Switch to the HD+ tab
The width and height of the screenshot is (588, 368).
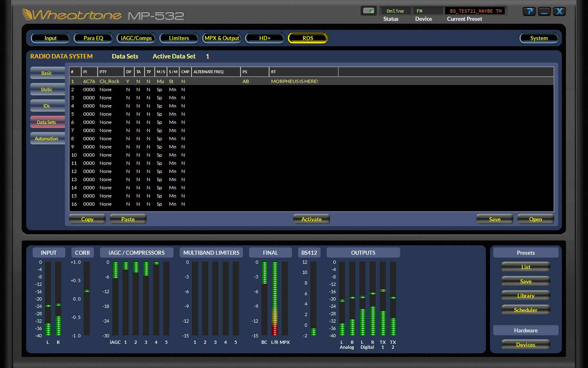pyautogui.click(x=265, y=38)
